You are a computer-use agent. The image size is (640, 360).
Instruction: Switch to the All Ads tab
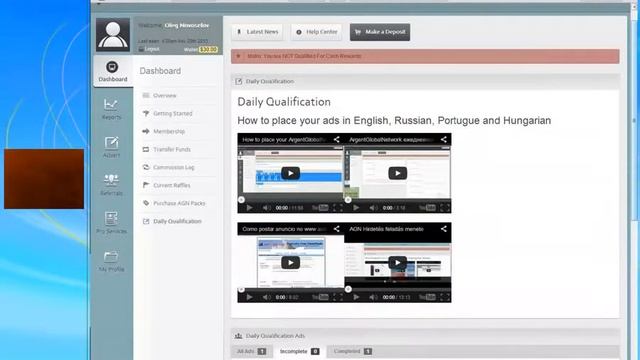tap(251, 351)
